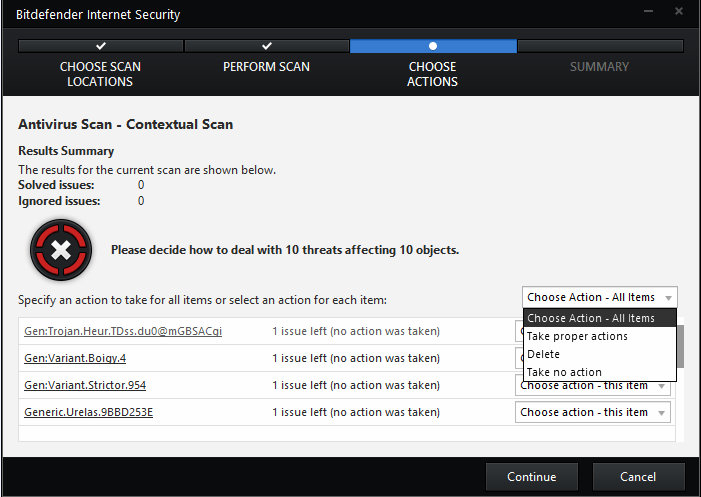Click the Solved issues label
The height and width of the screenshot is (497, 701).
coord(56,185)
